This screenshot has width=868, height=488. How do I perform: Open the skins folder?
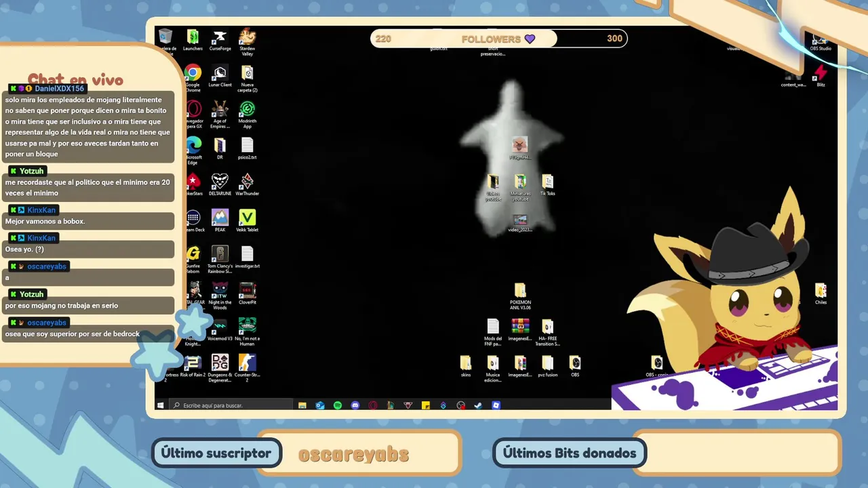pyautogui.click(x=465, y=366)
